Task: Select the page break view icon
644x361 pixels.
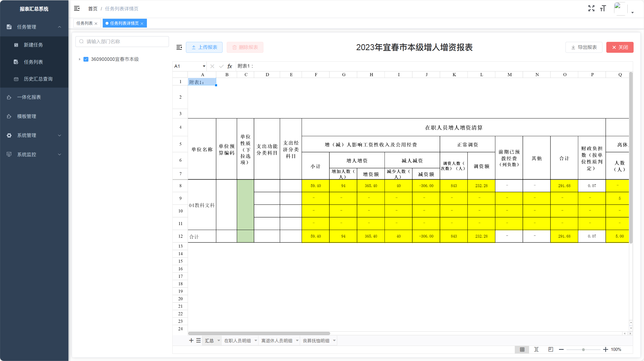Action: (x=536, y=350)
